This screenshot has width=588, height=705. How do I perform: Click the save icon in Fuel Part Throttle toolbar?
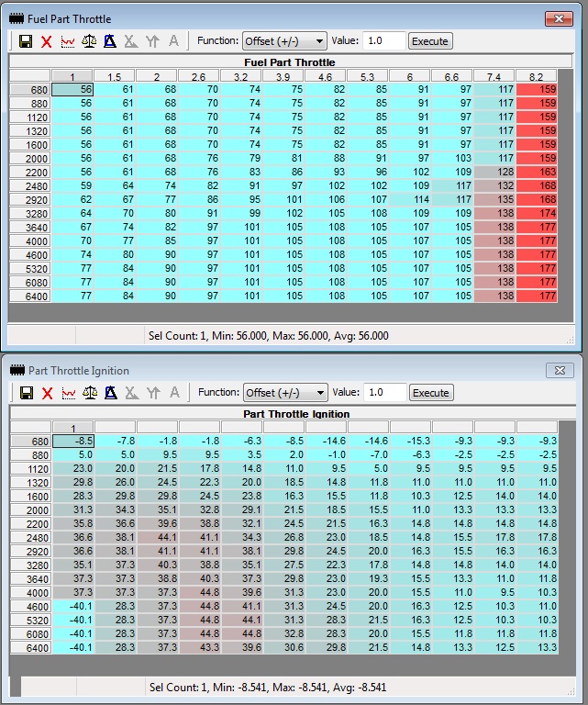26,41
